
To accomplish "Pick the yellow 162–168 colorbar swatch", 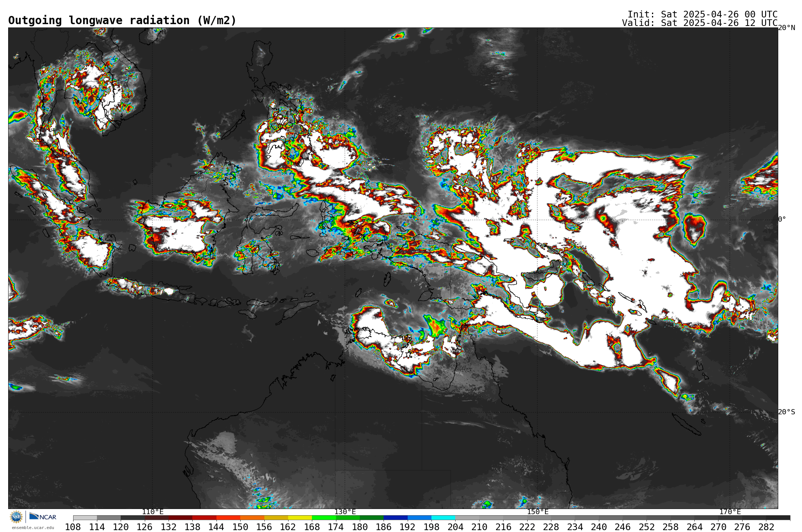I will click(300, 518).
